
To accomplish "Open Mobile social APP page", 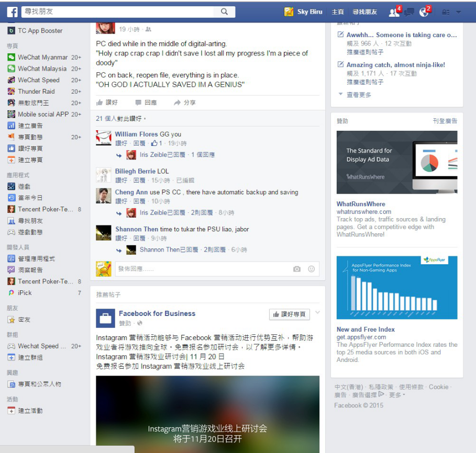I will coord(45,115).
